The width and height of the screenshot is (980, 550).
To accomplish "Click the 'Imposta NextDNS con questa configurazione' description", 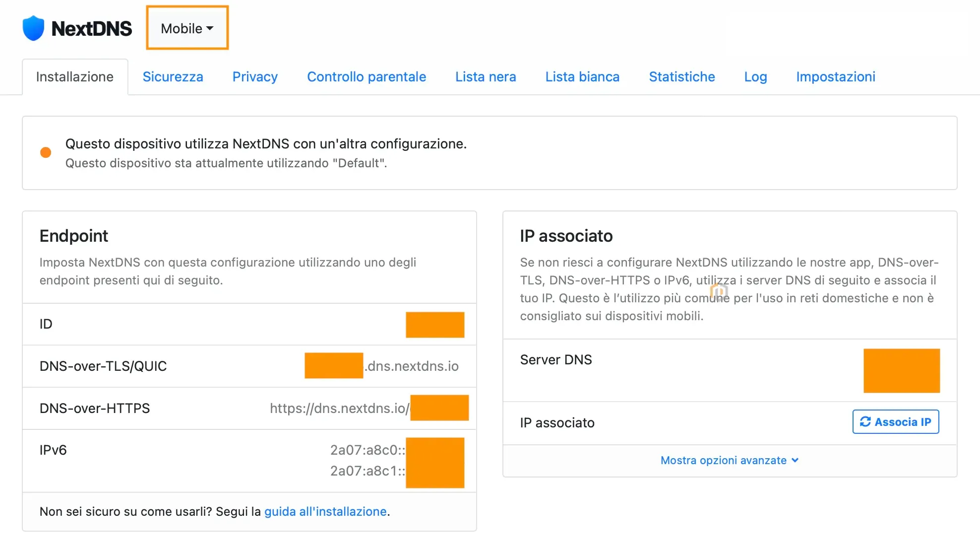I will 228,272.
